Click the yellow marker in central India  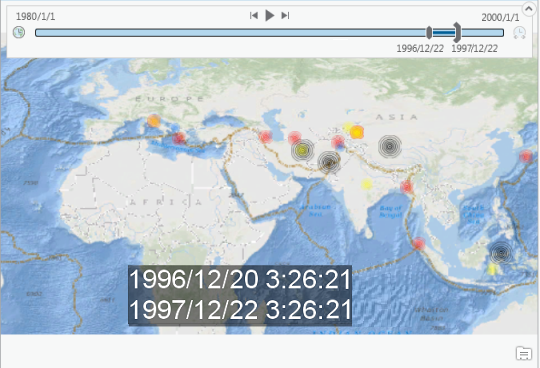(367, 185)
